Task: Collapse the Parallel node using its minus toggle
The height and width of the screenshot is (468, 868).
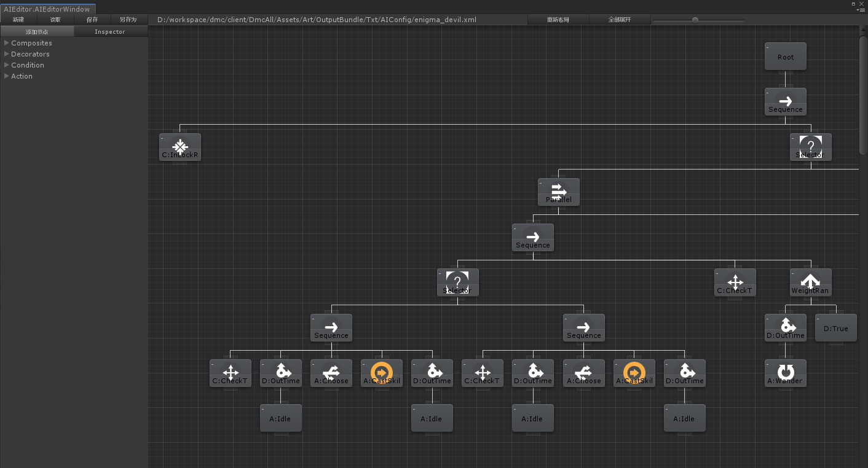Action: [x=540, y=182]
